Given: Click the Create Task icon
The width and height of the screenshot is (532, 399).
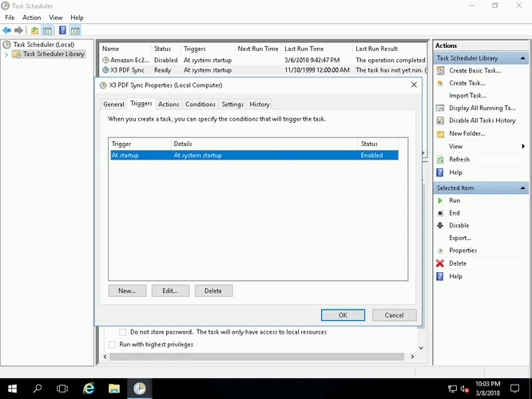Looking at the screenshot, I should point(440,83).
